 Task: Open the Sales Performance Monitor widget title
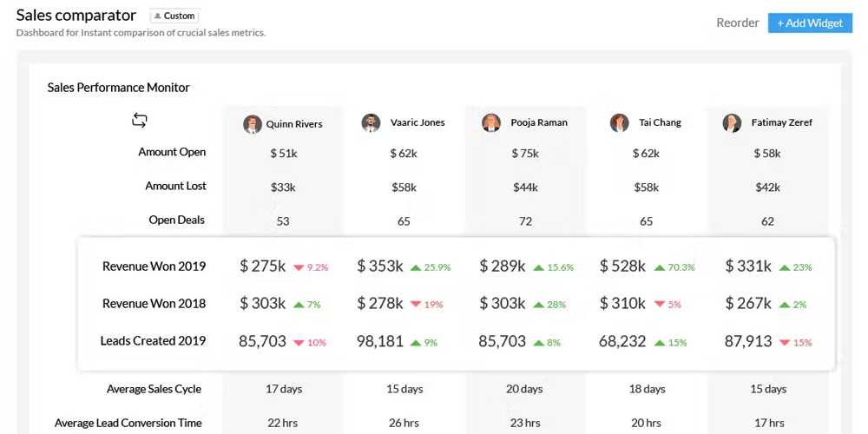118,87
